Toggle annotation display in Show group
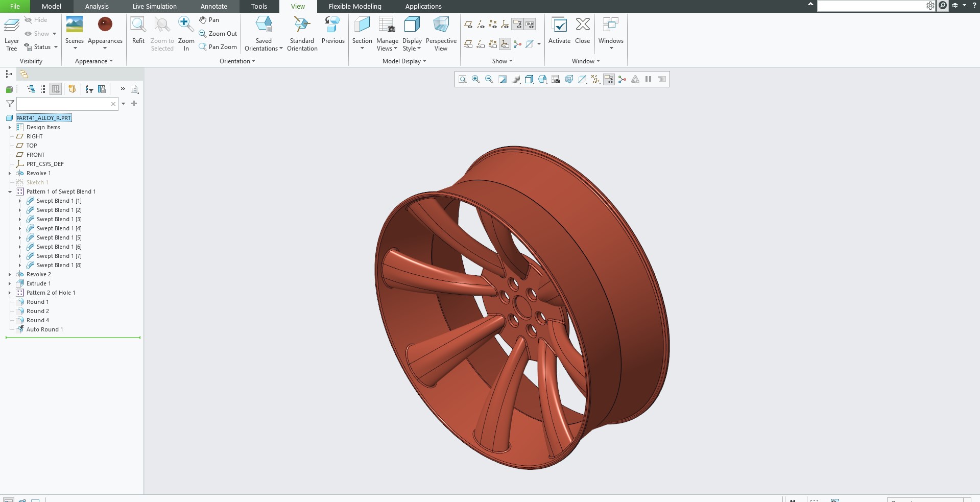The image size is (980, 502). coord(517,24)
